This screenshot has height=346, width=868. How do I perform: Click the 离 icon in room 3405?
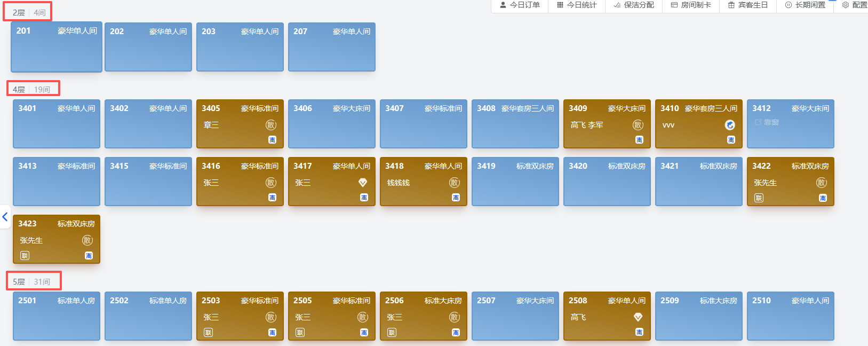coord(272,140)
